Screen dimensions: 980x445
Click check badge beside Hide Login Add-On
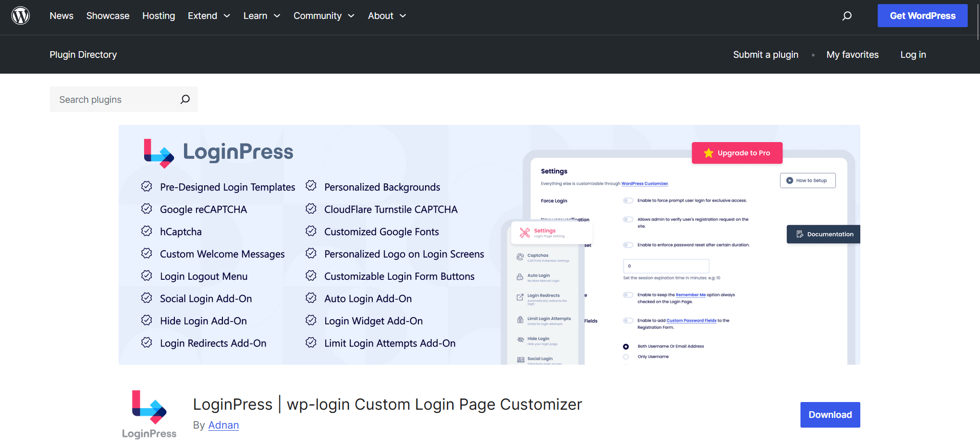pos(147,320)
